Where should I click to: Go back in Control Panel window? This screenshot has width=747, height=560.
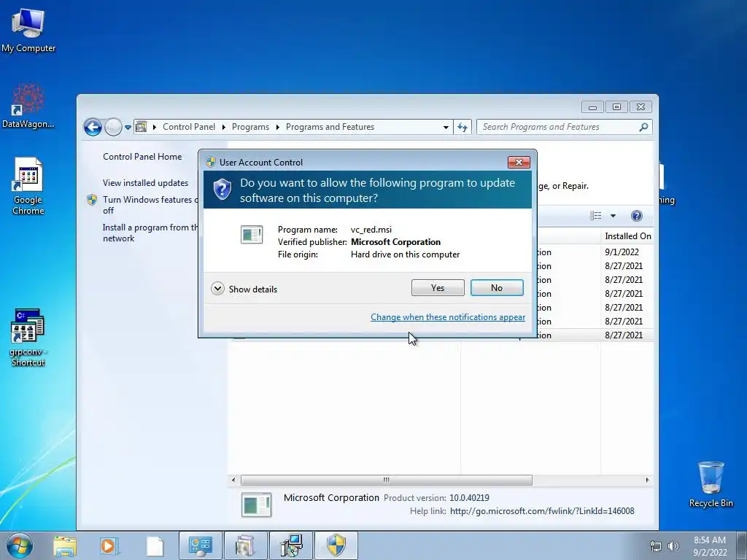(x=93, y=127)
